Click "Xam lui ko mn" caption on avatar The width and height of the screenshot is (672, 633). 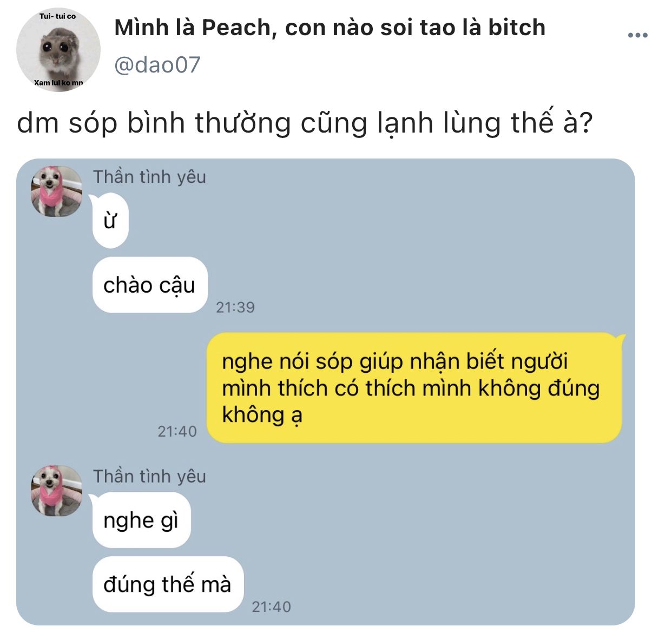(58, 83)
